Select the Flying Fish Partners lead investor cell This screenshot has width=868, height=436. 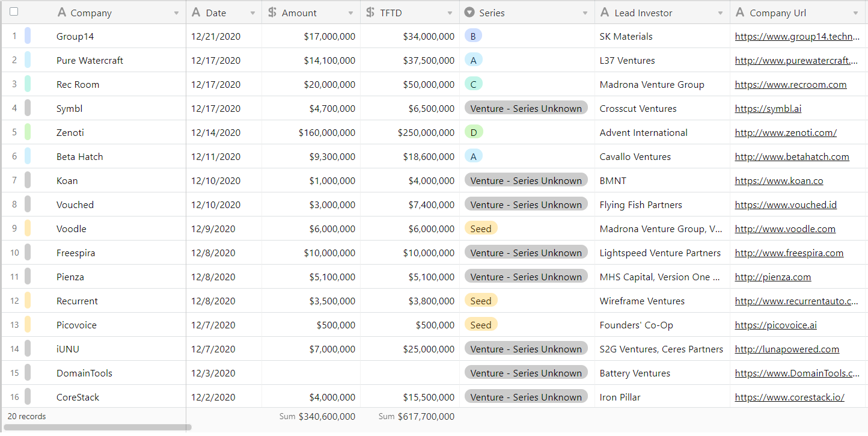click(x=662, y=204)
